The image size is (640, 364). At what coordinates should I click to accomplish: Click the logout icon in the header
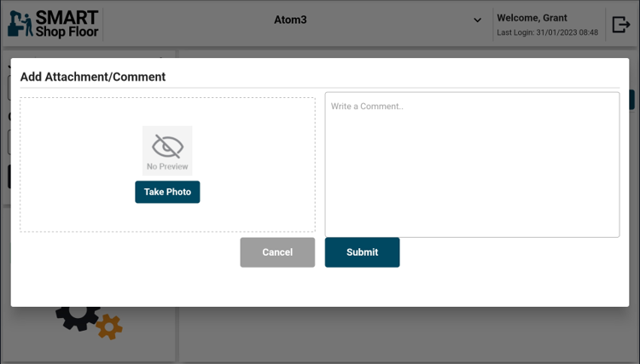pyautogui.click(x=620, y=24)
